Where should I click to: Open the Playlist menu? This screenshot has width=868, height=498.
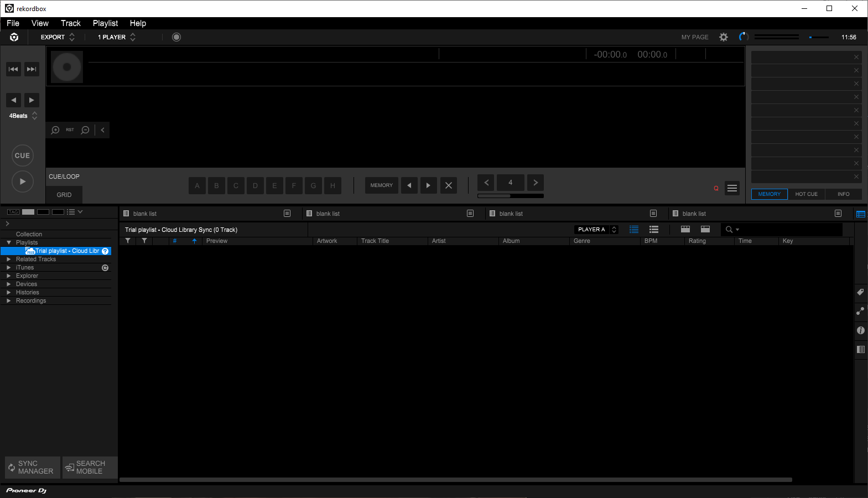click(105, 23)
